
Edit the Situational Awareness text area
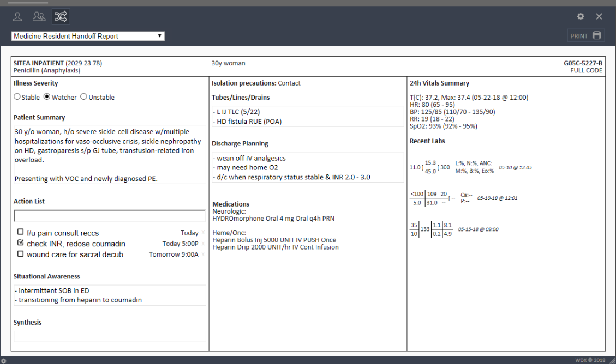point(110,295)
